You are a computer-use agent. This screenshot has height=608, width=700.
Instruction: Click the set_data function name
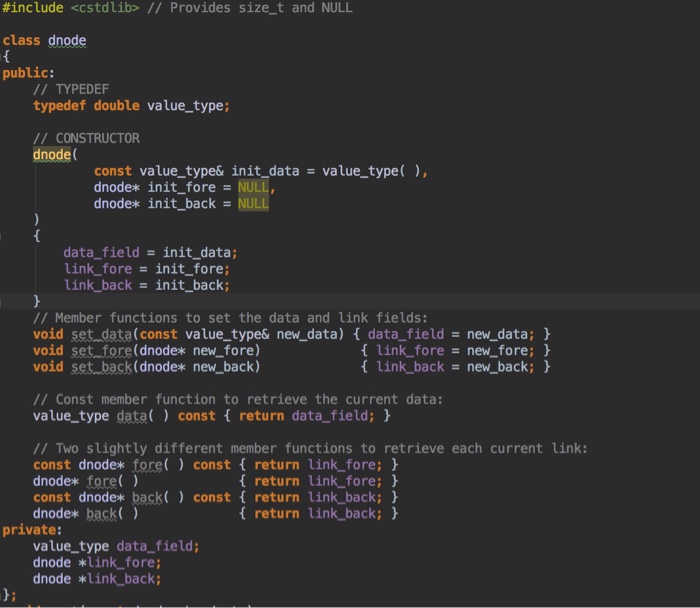coord(101,334)
